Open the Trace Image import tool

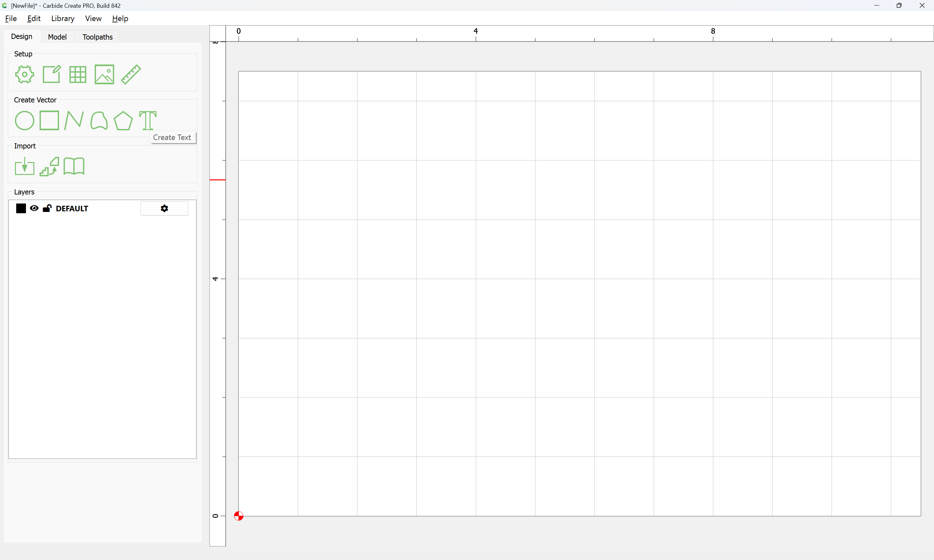[x=49, y=167]
